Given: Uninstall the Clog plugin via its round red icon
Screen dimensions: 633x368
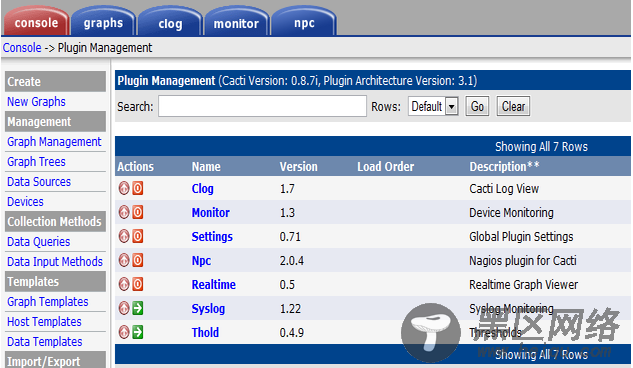Looking at the screenshot, I should tap(124, 188).
